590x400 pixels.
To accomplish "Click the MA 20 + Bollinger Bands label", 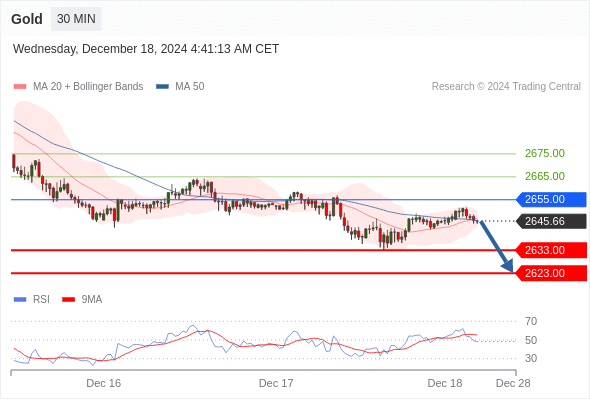I will point(88,87).
